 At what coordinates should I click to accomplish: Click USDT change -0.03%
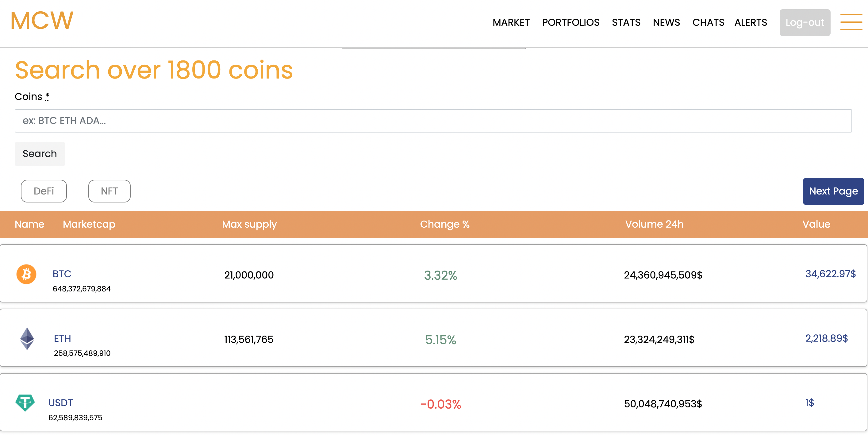pos(440,404)
